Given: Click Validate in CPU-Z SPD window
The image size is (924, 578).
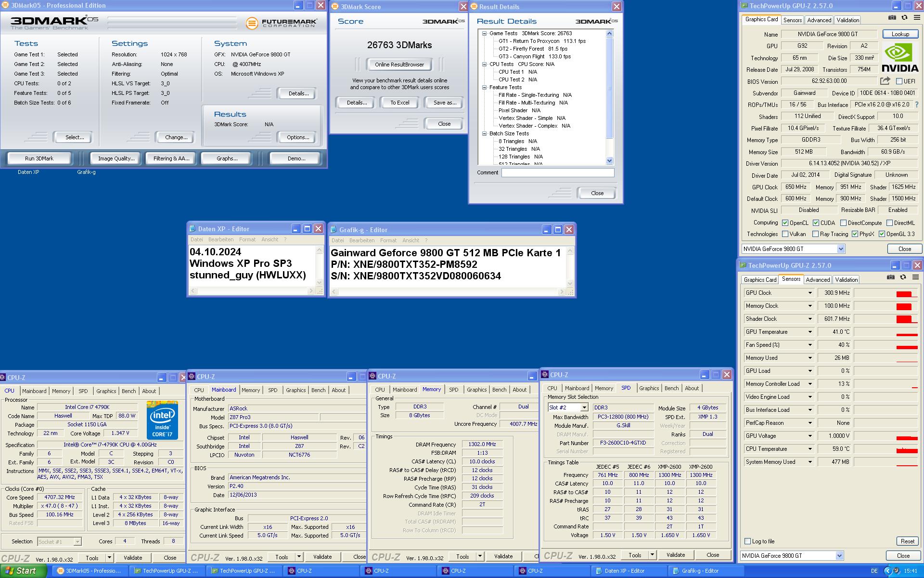Looking at the screenshot, I should tap(676, 555).
